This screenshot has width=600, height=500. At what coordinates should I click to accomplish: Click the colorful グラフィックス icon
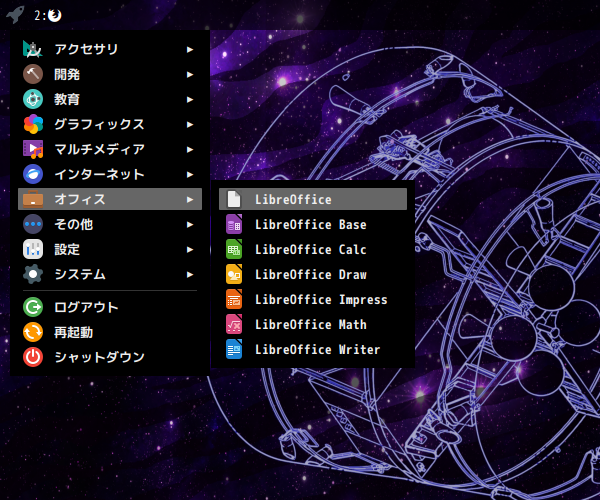(33, 124)
